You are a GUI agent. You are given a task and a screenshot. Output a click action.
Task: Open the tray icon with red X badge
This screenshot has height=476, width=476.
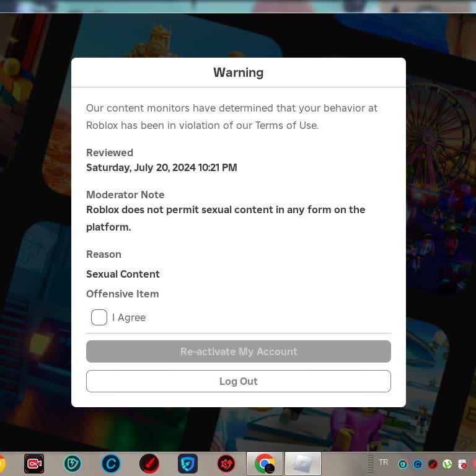point(462,464)
